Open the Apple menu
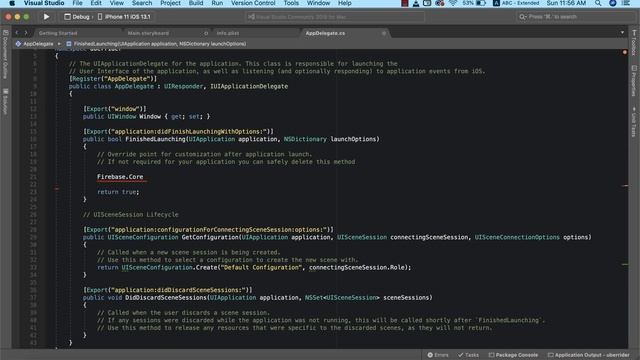The image size is (640, 360). pyautogui.click(x=12, y=3)
